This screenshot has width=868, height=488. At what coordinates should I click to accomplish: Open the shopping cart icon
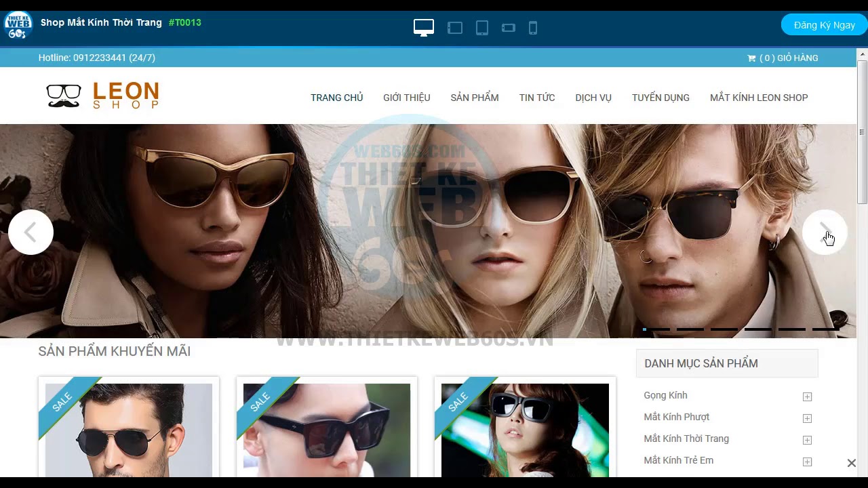[x=751, y=58]
